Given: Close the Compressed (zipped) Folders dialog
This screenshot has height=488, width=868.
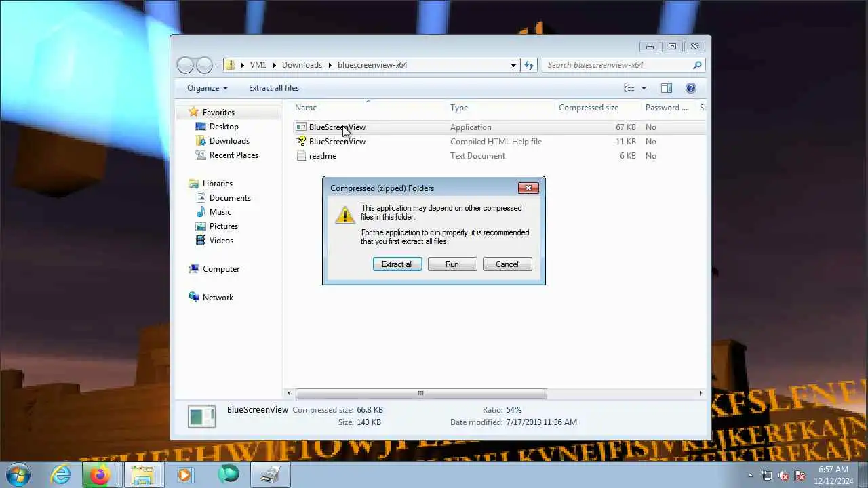Looking at the screenshot, I should tap(528, 188).
